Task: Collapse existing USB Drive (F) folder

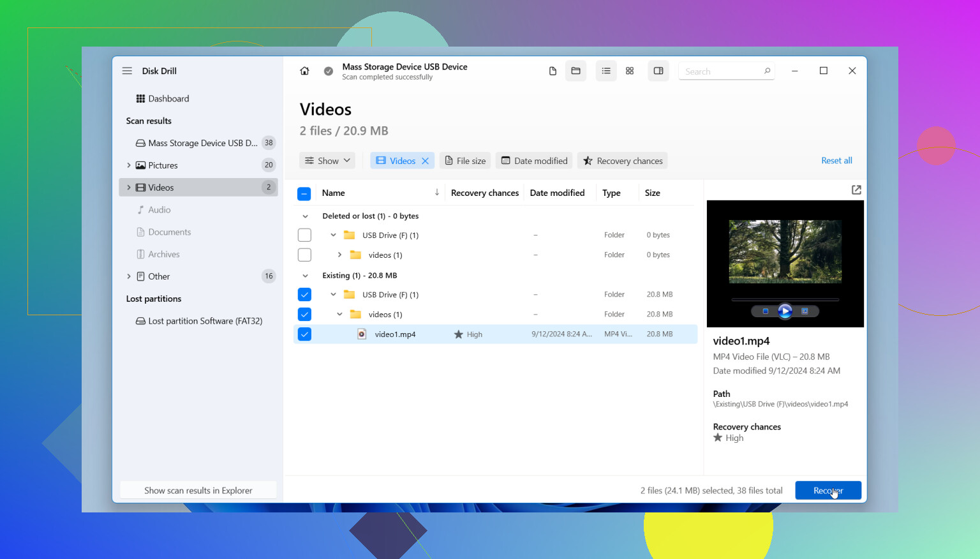Action: (x=333, y=294)
